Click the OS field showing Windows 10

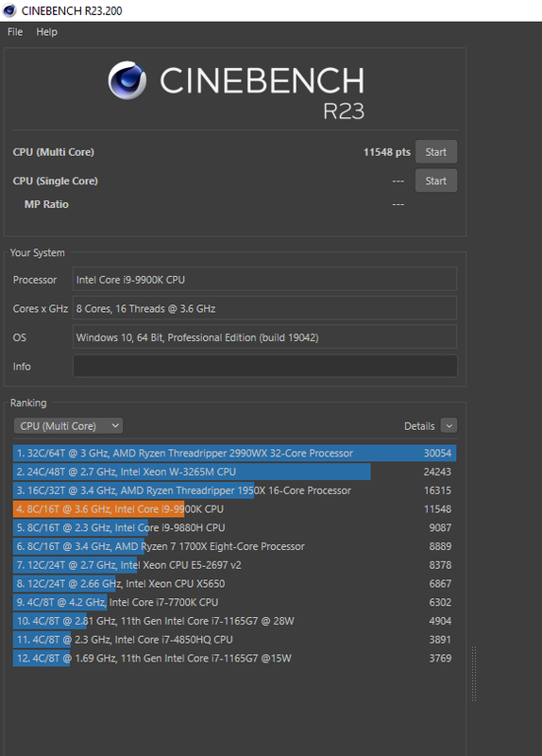tap(265, 337)
